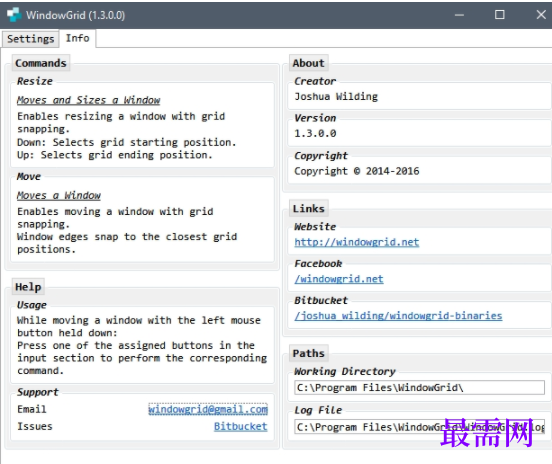This screenshot has width=552, height=464.
Task: Open the Bitbucket windowgrid-binaries link
Action: pyautogui.click(x=398, y=316)
